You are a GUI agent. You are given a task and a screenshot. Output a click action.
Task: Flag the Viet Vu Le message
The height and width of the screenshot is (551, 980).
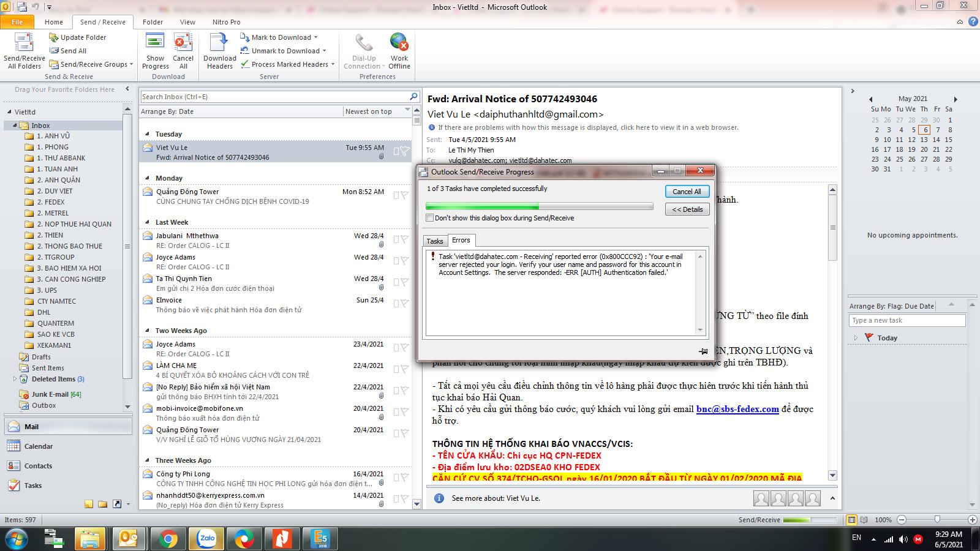(x=404, y=151)
